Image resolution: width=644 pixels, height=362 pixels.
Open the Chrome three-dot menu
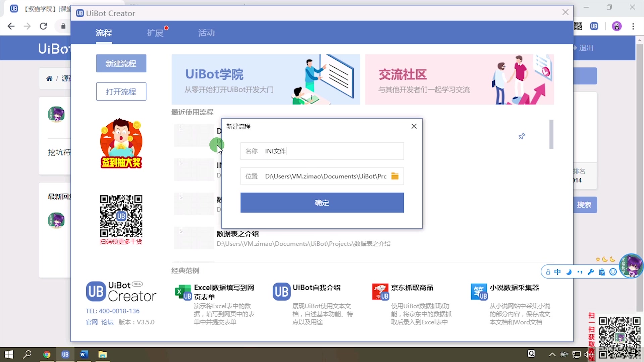(x=634, y=26)
